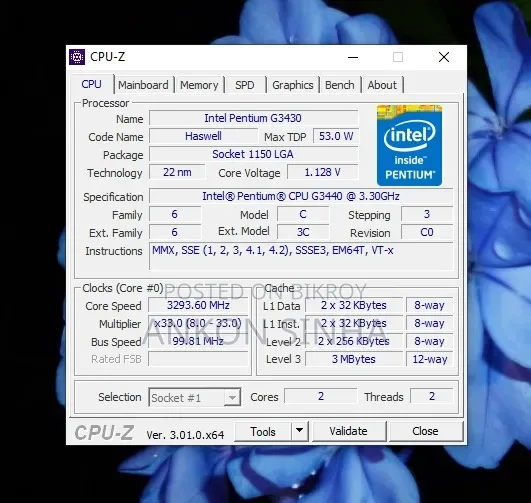Click the version text Ver. 3.01.0.x64

(185, 435)
